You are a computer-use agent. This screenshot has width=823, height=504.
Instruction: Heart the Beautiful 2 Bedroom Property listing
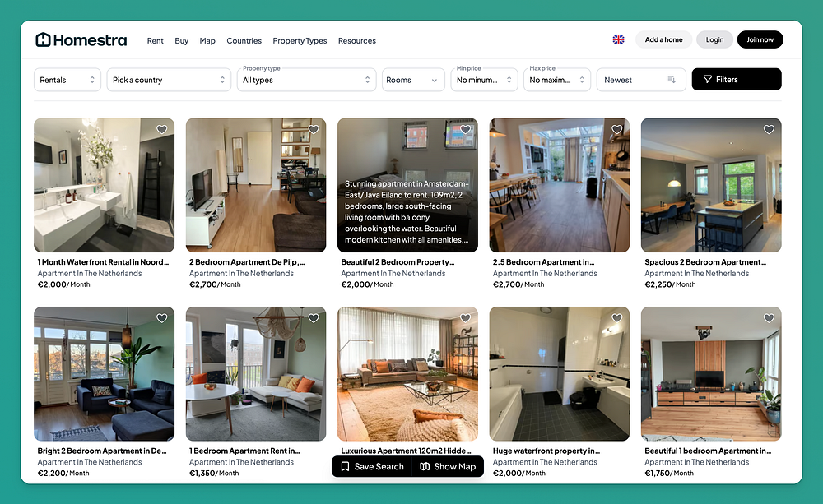(465, 130)
